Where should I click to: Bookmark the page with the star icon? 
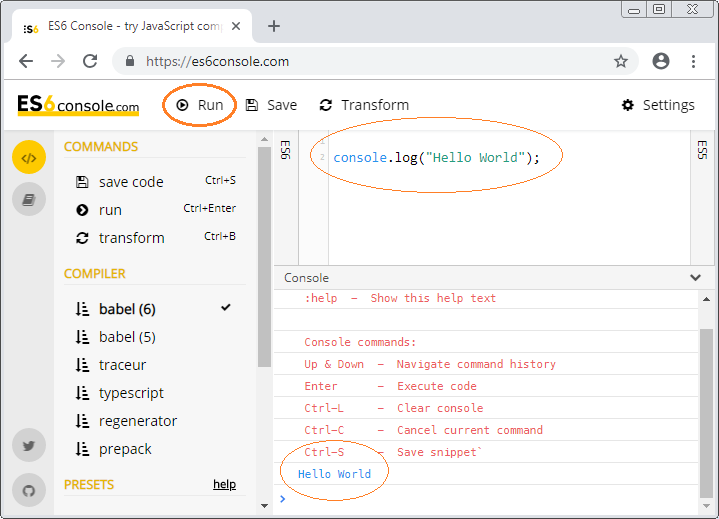(x=621, y=61)
